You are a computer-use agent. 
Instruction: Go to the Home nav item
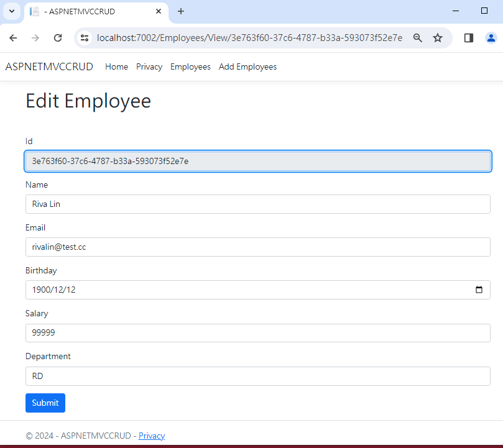116,66
